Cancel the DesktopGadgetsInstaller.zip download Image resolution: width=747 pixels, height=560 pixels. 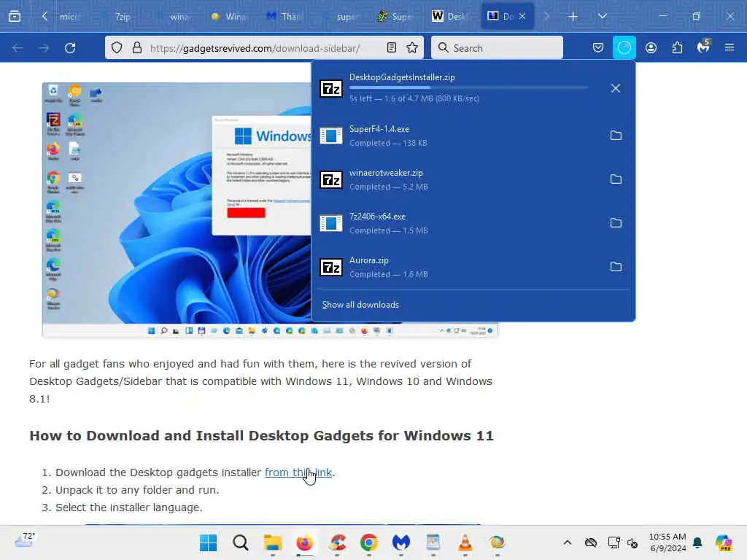pos(616,88)
